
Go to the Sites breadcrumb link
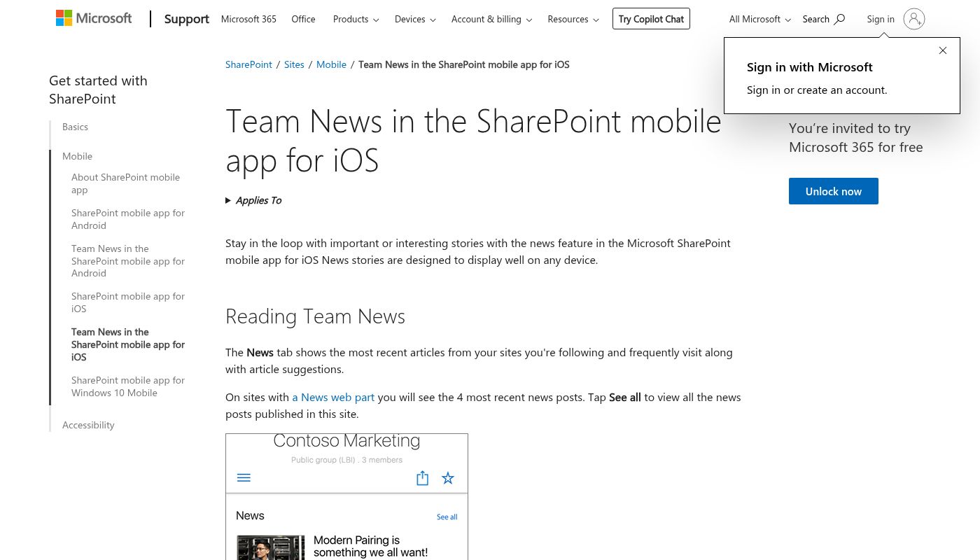294,64
